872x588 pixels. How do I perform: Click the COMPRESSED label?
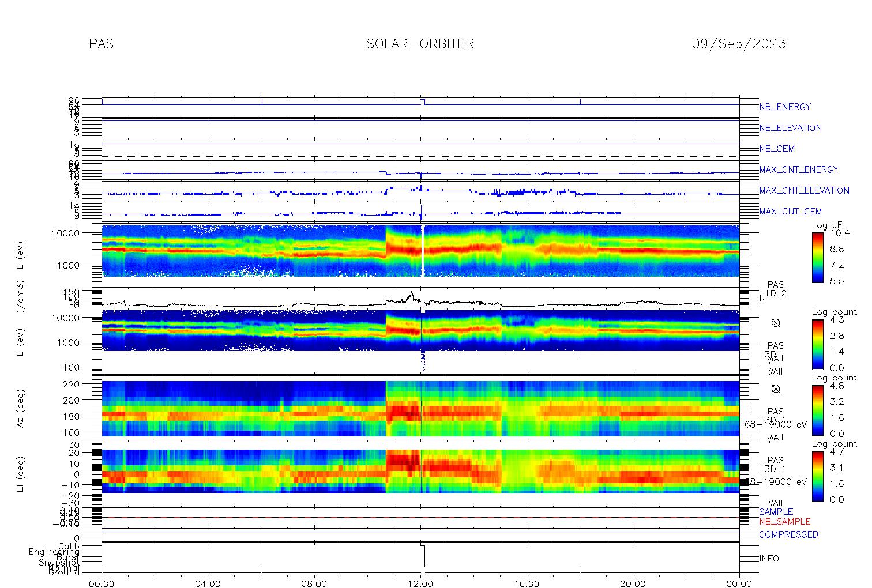point(788,535)
